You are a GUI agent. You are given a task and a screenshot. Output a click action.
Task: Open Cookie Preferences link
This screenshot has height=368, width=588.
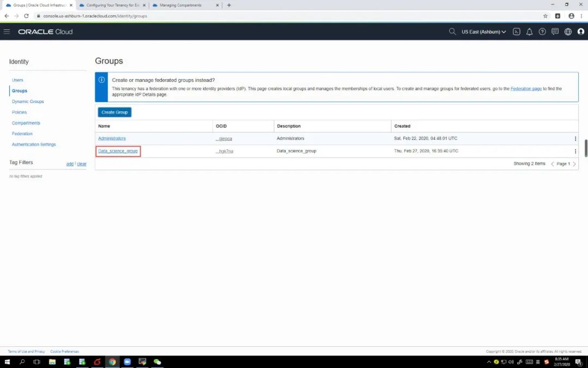tap(64, 352)
